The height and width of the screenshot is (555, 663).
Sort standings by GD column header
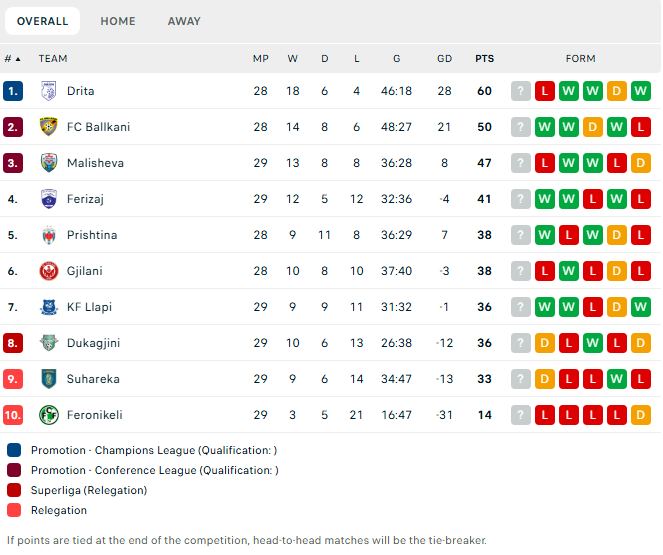(x=444, y=59)
